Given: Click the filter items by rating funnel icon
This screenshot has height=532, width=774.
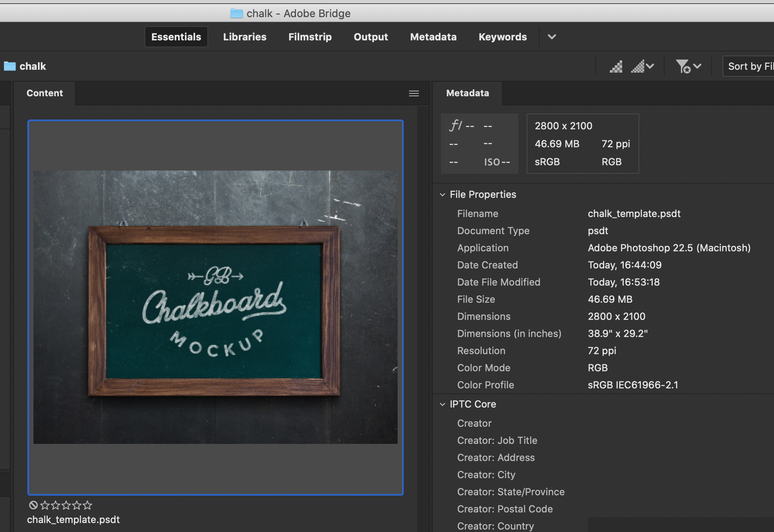Looking at the screenshot, I should pos(683,66).
